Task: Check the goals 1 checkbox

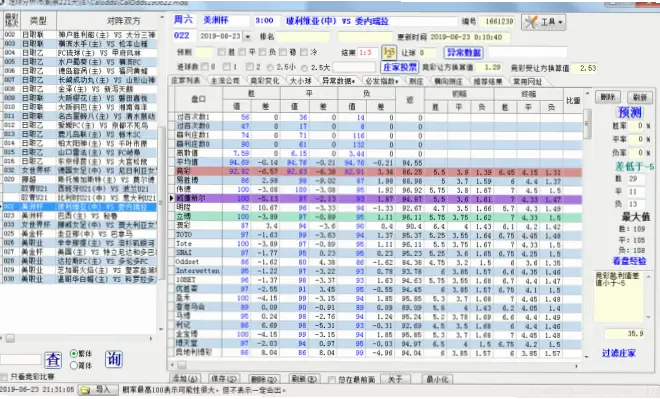Action: [226, 67]
